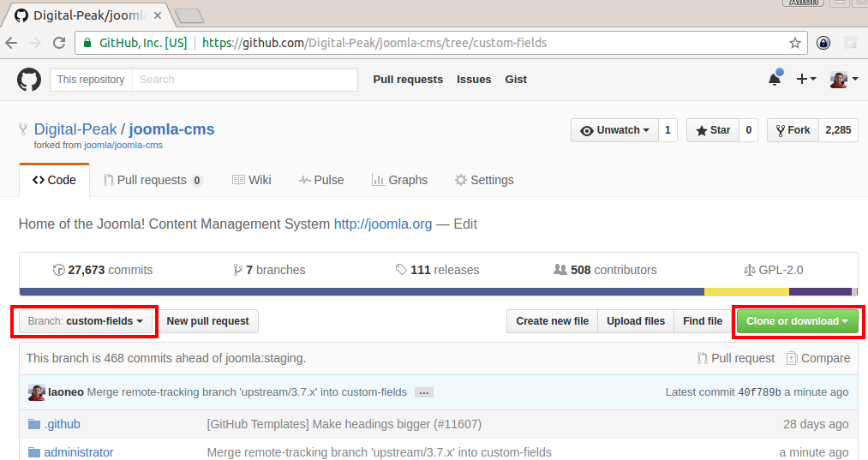The image size is (868, 460).
Task: Focus the repository search field
Action: [244, 80]
